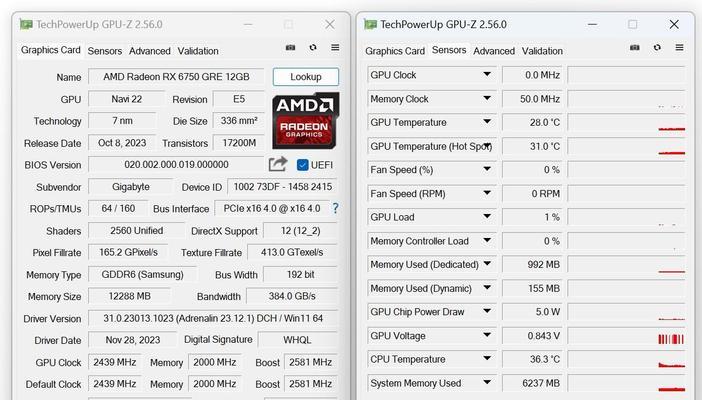The height and width of the screenshot is (400, 702).
Task: Click the DirectX Support value 12 (12_2)
Action: [300, 230]
